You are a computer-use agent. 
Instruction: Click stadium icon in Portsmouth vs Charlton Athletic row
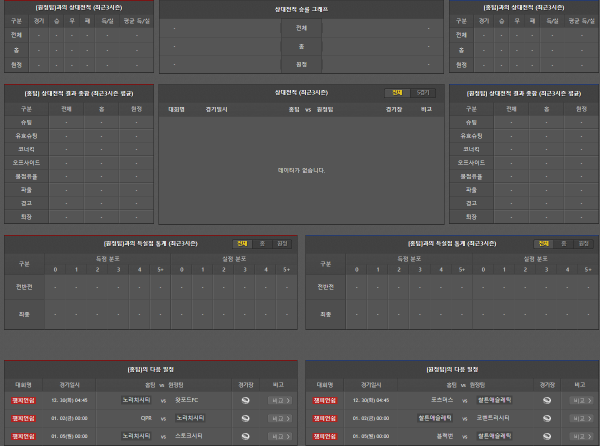tap(547, 400)
